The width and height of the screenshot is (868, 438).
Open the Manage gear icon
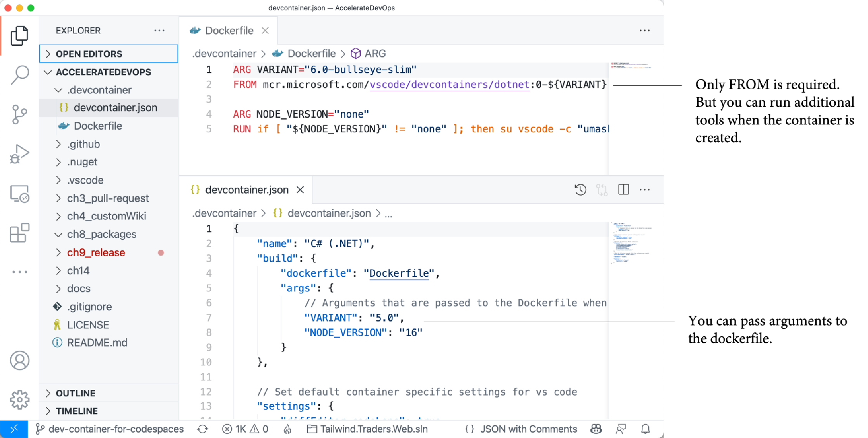(19, 400)
